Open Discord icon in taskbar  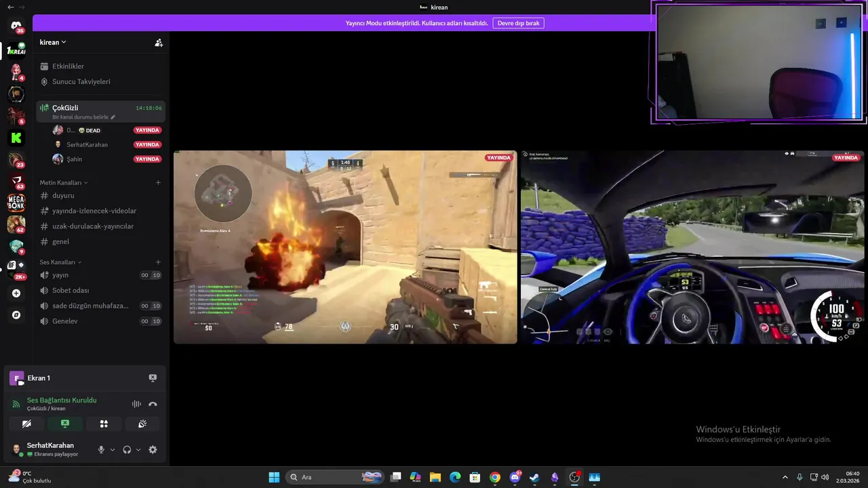click(x=515, y=477)
